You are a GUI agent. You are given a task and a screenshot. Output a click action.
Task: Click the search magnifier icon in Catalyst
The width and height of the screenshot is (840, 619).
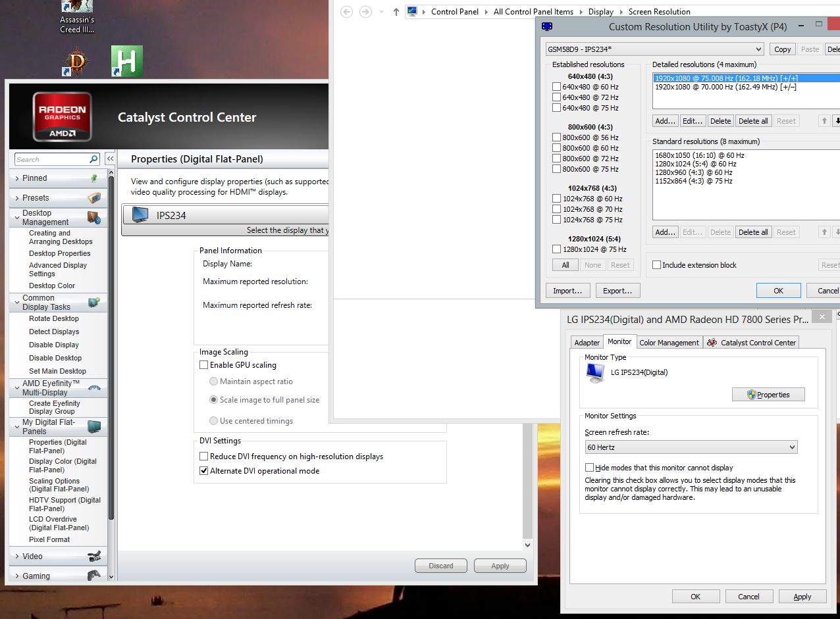[93, 159]
